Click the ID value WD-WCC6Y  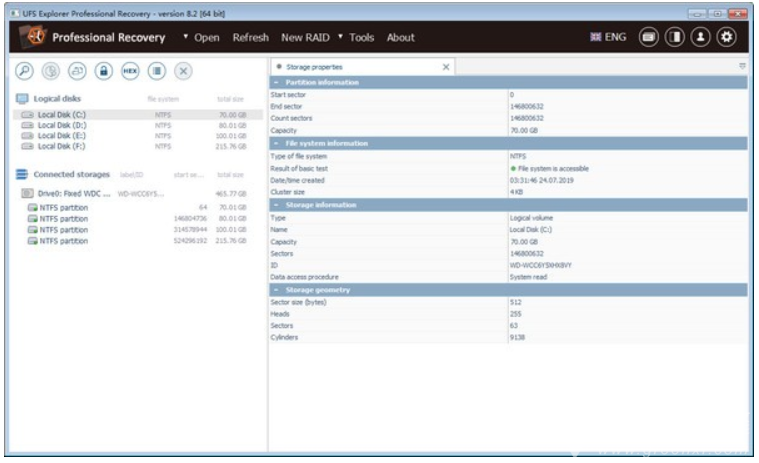(541, 266)
